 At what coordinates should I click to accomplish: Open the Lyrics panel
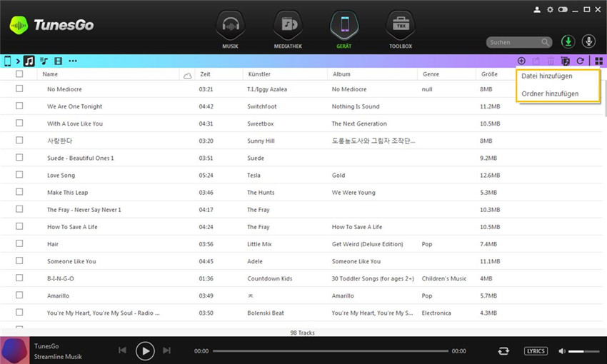coord(536,351)
